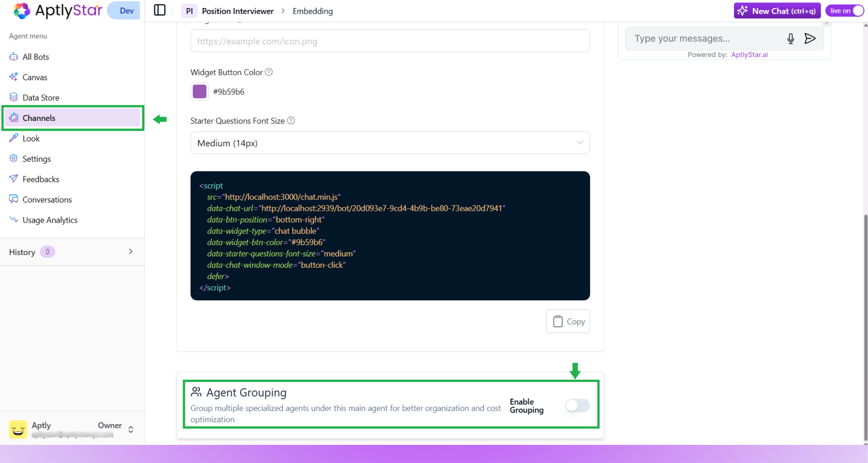Open the AptlyStar.ai link
868x463 pixels.
tap(750, 55)
